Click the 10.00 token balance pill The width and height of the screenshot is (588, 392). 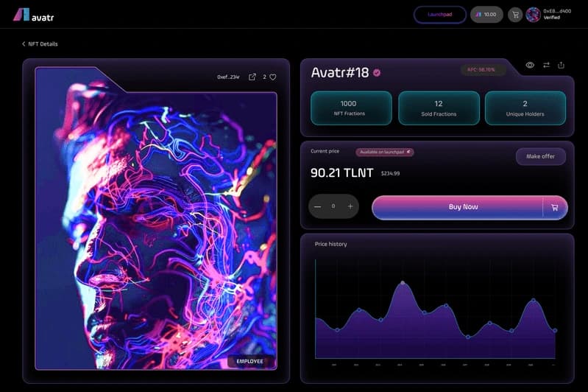(x=486, y=14)
